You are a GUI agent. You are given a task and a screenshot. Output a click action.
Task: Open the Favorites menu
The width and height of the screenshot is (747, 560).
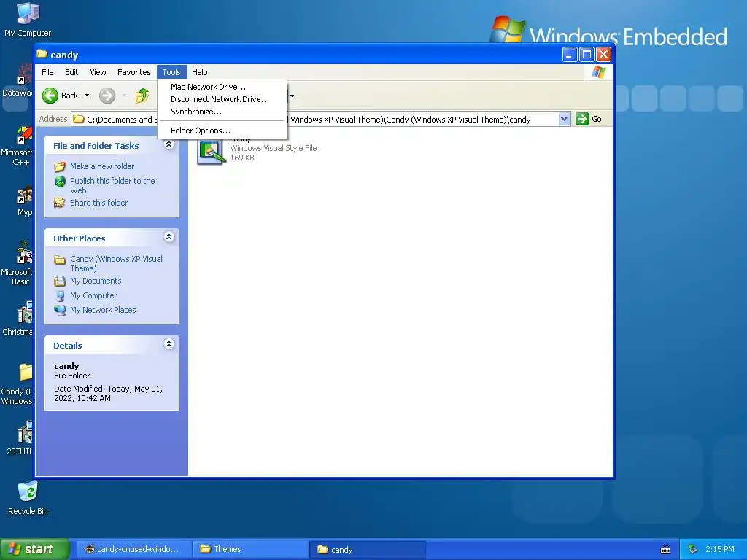tap(134, 72)
